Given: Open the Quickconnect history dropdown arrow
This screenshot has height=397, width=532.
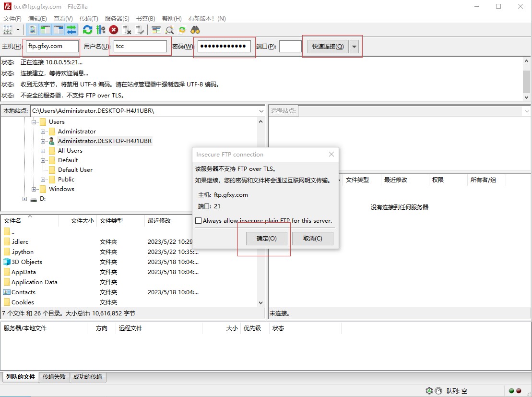Looking at the screenshot, I should click(x=354, y=47).
